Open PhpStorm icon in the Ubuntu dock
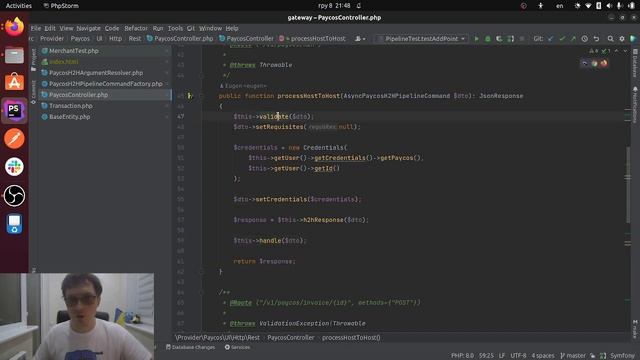 (14, 111)
